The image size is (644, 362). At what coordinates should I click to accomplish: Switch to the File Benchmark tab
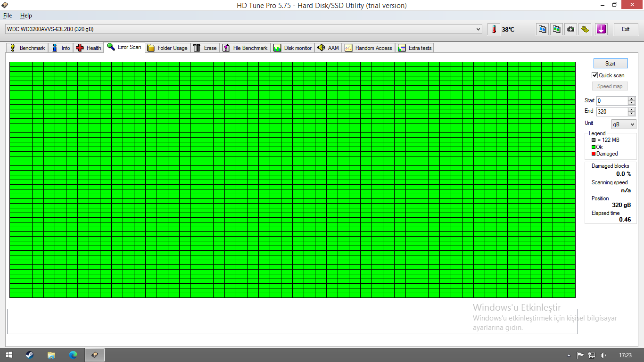click(x=245, y=48)
